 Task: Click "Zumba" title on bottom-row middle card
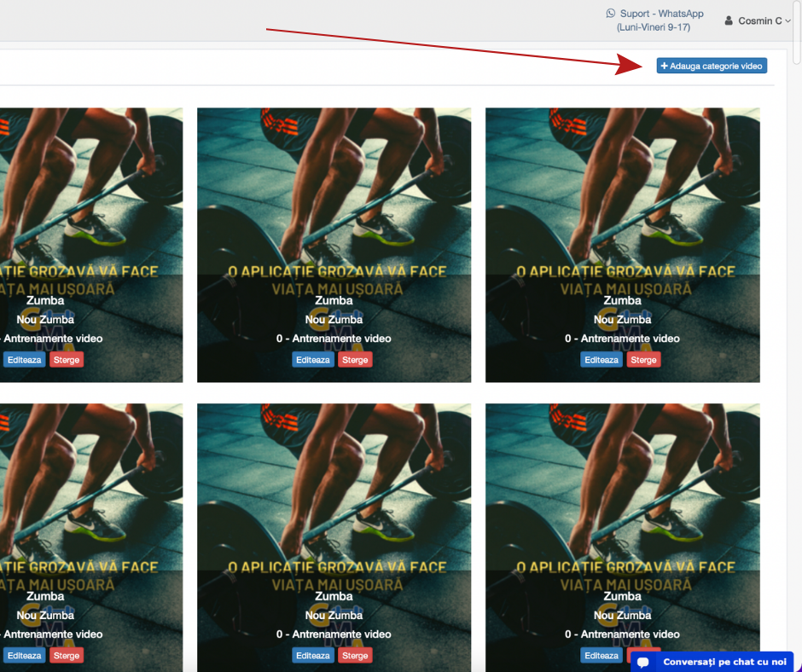pos(334,596)
